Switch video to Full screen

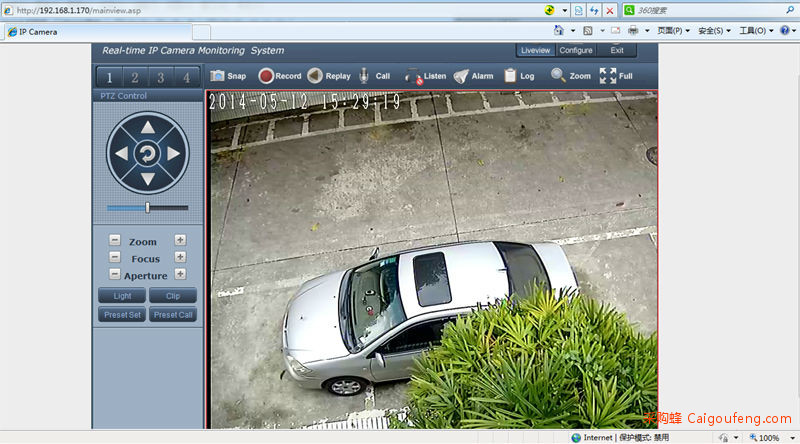tap(616, 76)
